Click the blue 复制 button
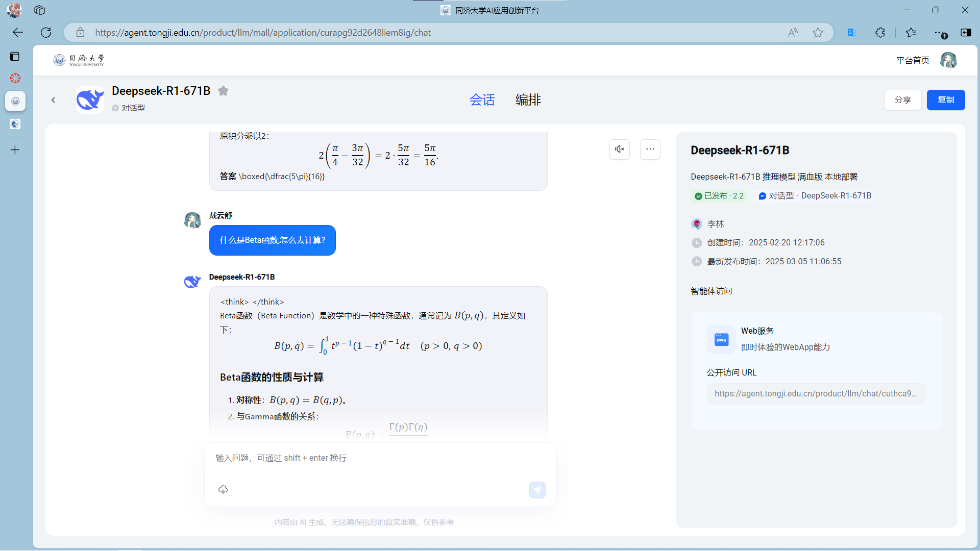This screenshot has height=551, width=980. (945, 100)
